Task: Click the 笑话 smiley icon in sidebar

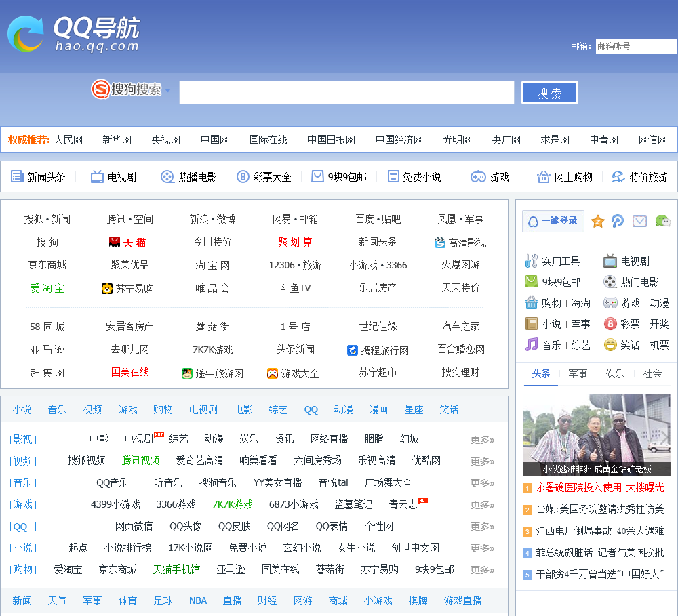Action: (610, 344)
